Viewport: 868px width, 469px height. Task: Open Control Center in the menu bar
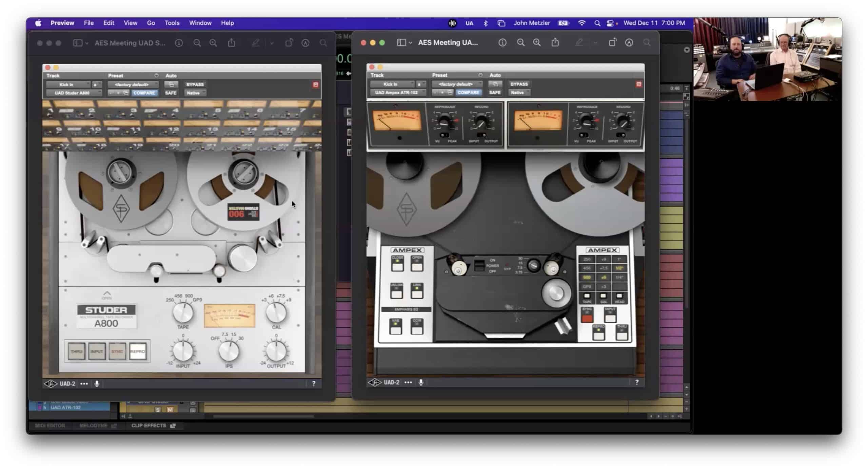point(610,23)
